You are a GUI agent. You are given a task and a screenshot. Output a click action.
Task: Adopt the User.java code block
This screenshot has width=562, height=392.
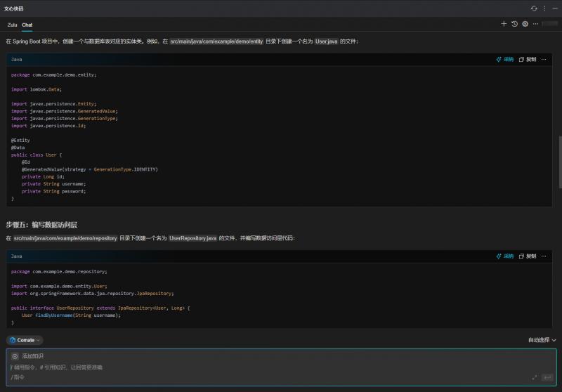505,60
